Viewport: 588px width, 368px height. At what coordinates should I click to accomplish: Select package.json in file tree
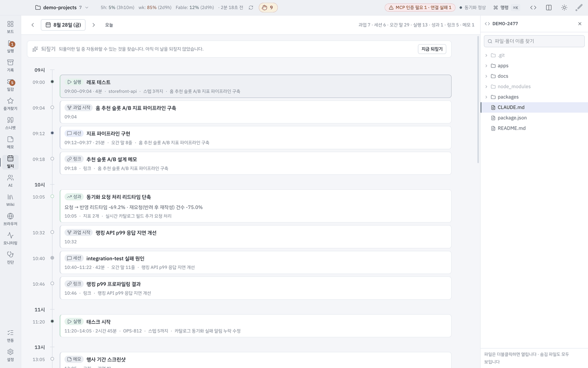(534, 118)
